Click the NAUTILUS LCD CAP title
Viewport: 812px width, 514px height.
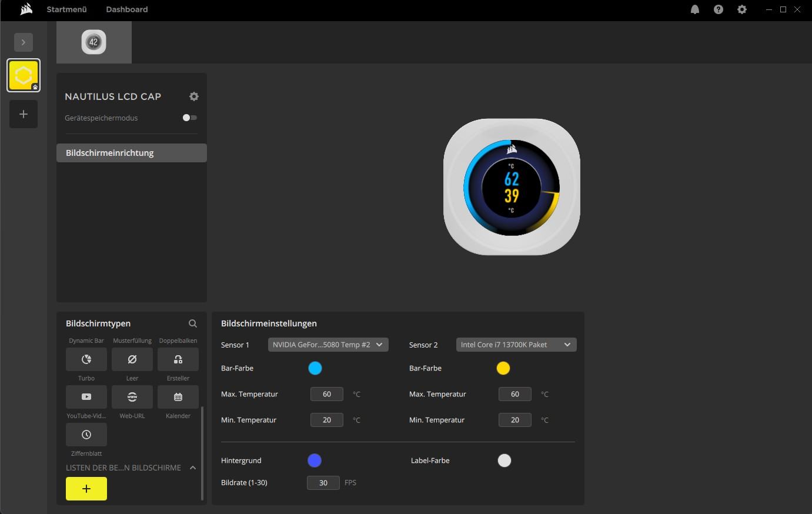pyautogui.click(x=113, y=96)
